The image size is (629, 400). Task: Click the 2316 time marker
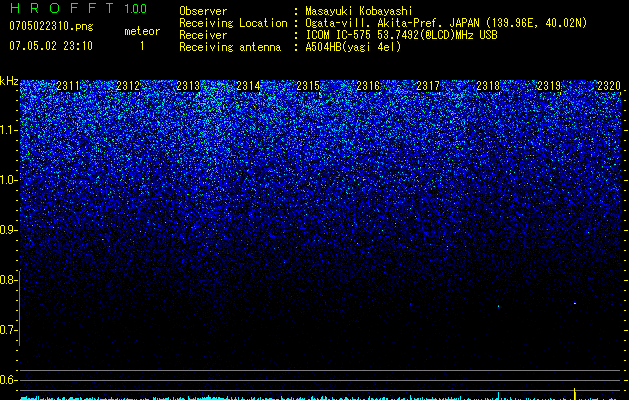pos(368,86)
